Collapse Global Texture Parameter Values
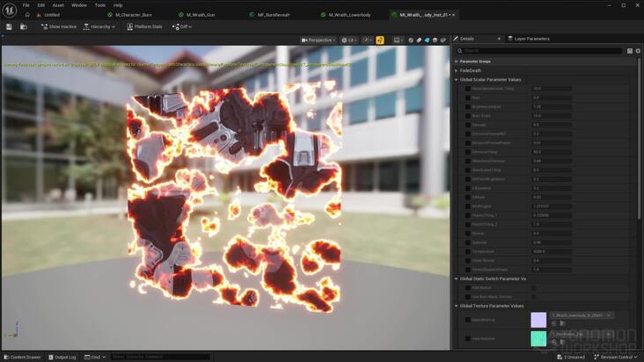Screen dimensions: 644x362 coord(457,306)
